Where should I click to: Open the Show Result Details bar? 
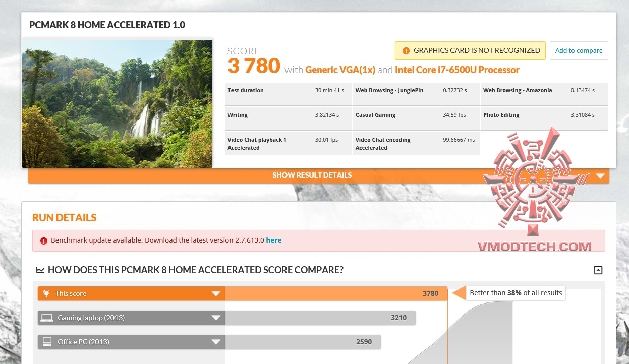(319, 175)
